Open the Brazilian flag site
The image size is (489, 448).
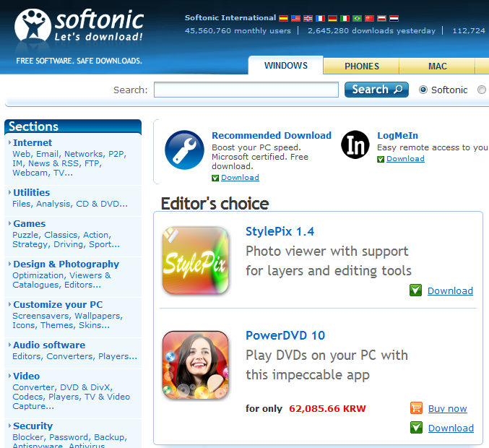click(357, 18)
